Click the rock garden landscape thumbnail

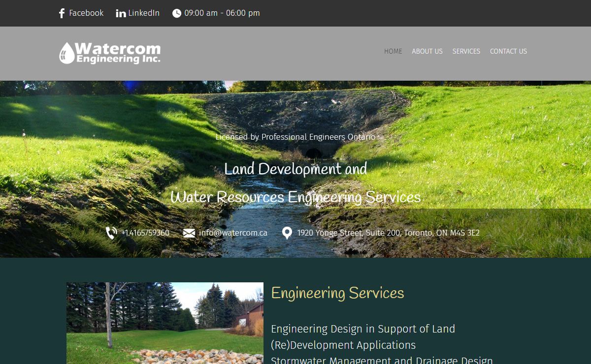(x=165, y=323)
